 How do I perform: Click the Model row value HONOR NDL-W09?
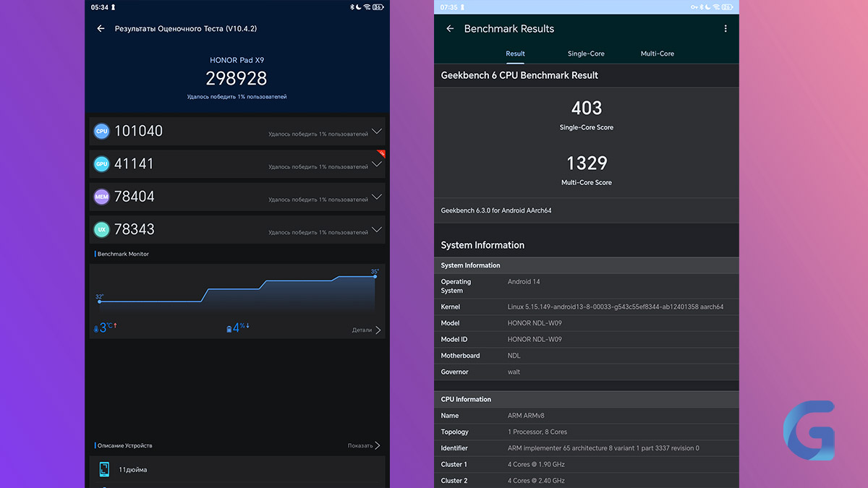coord(535,323)
